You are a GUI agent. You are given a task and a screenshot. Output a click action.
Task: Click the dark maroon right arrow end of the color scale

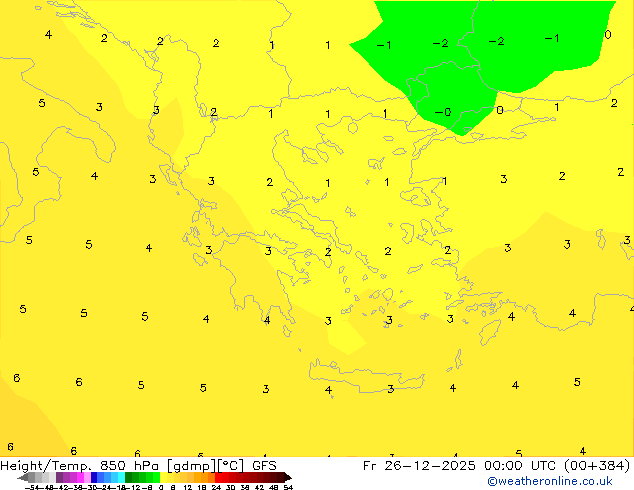pos(288,477)
